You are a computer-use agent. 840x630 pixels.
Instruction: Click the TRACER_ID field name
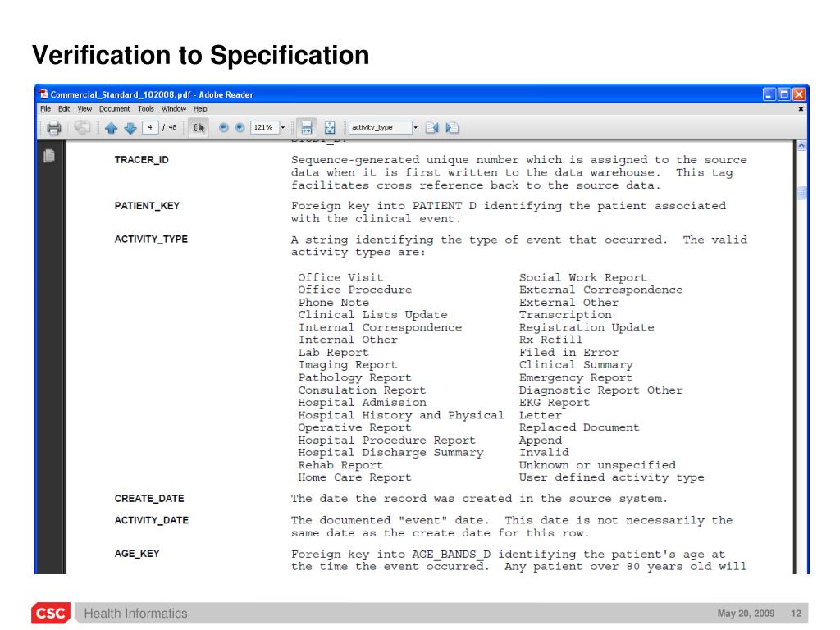[141, 160]
